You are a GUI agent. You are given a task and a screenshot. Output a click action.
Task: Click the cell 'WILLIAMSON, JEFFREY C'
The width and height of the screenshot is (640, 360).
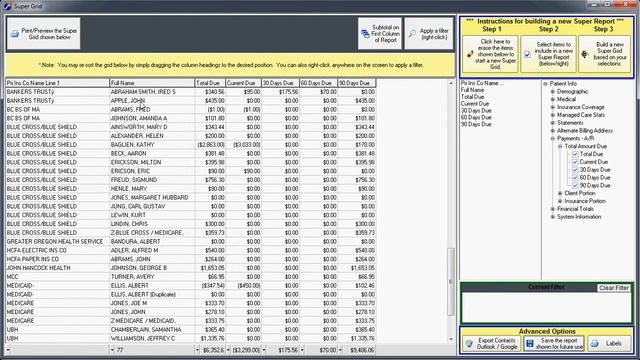pos(152,338)
